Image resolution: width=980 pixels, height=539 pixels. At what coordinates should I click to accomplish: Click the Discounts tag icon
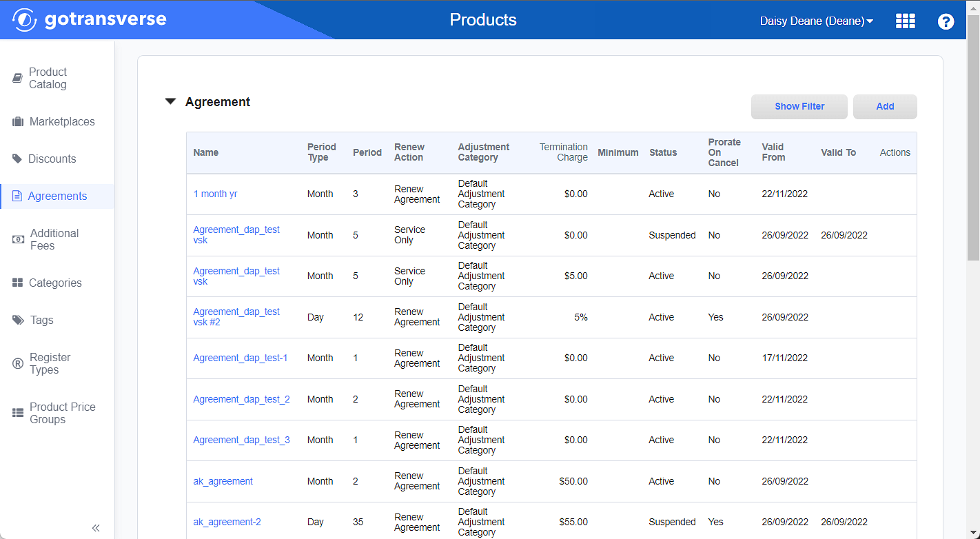click(x=17, y=159)
